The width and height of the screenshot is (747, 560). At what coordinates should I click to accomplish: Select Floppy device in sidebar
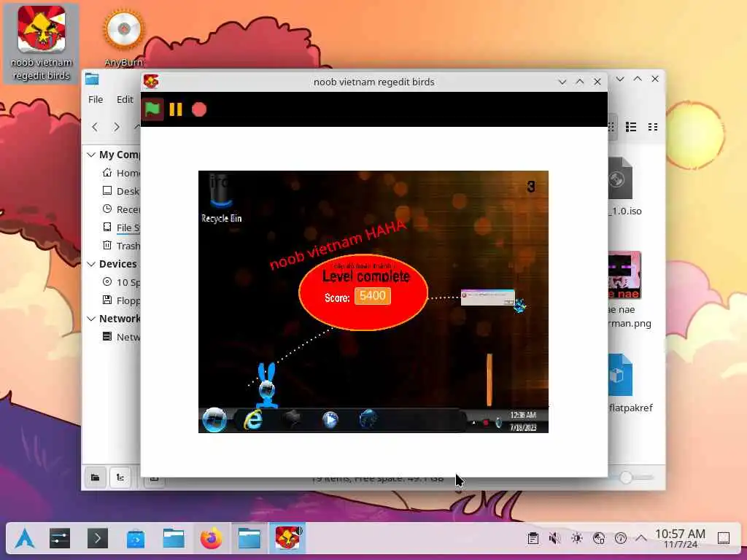[121, 300]
